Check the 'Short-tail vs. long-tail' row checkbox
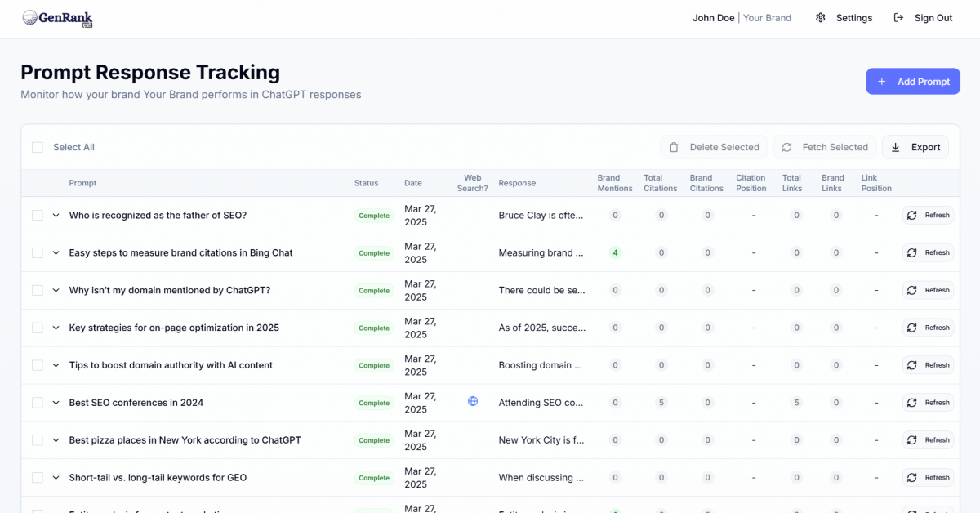980x513 pixels. [x=38, y=478]
